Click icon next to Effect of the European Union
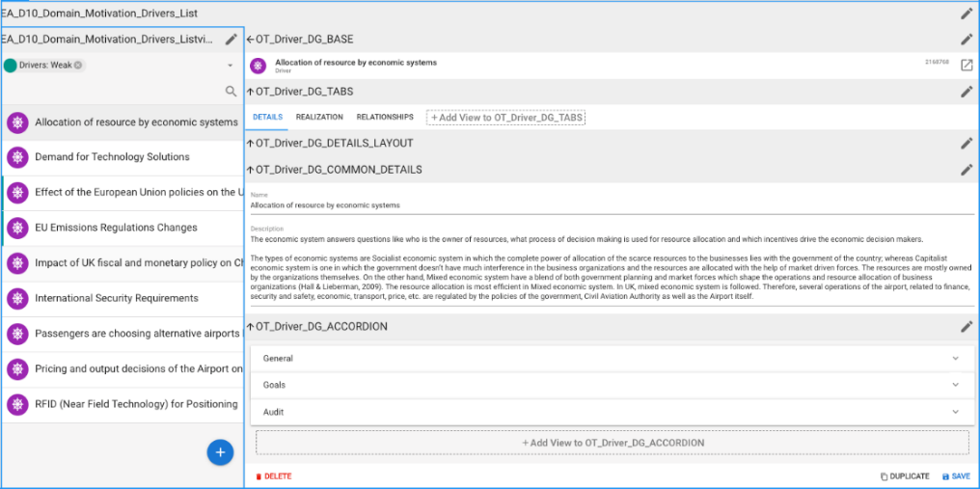This screenshot has width=980, height=489. [x=17, y=192]
